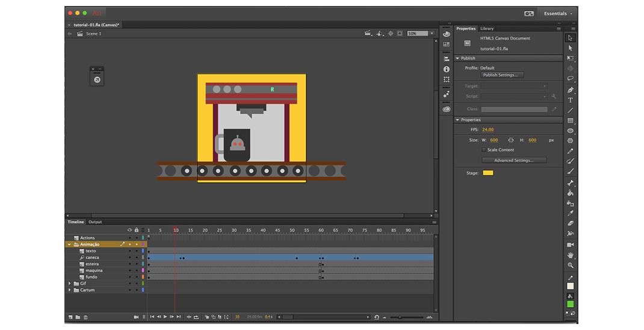Open the stage zoom 50% dropdown
The height and width of the screenshot is (330, 644).
(432, 34)
